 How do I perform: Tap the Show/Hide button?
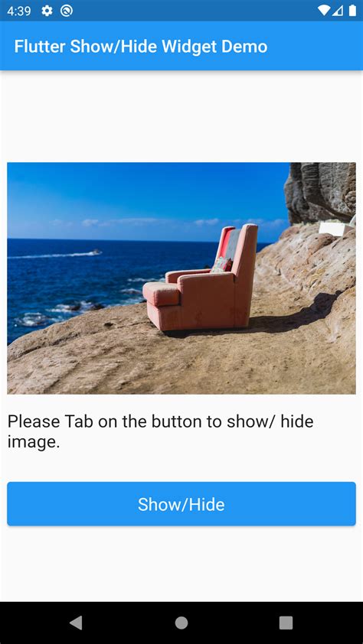181,504
